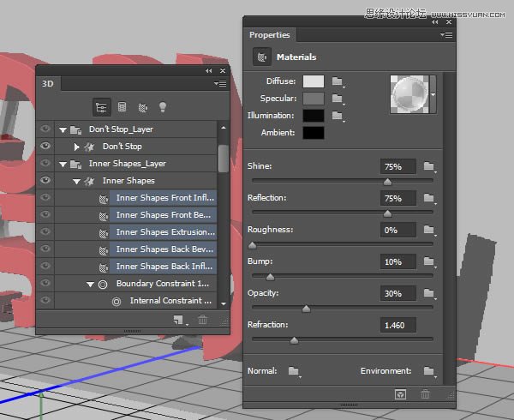
Task: Open Properties panel flyout menu
Action: point(446,35)
